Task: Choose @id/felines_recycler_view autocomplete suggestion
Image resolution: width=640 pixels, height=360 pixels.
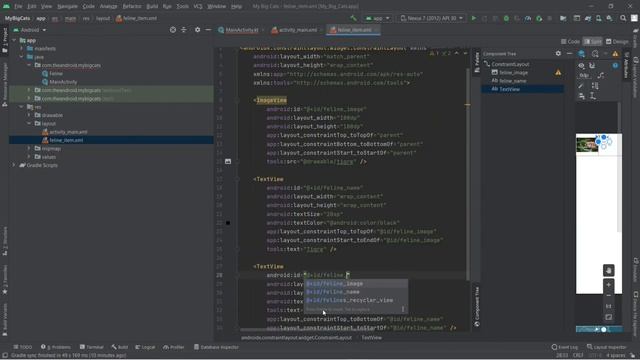Action: 356,300
